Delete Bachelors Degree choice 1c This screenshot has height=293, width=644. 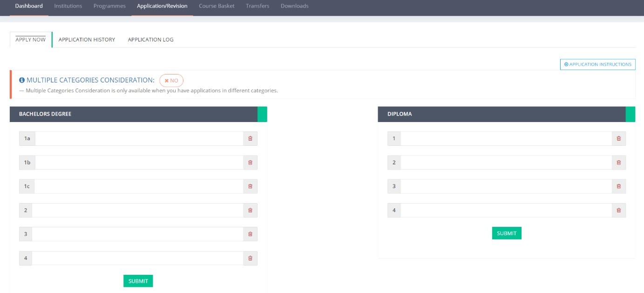(x=250, y=186)
